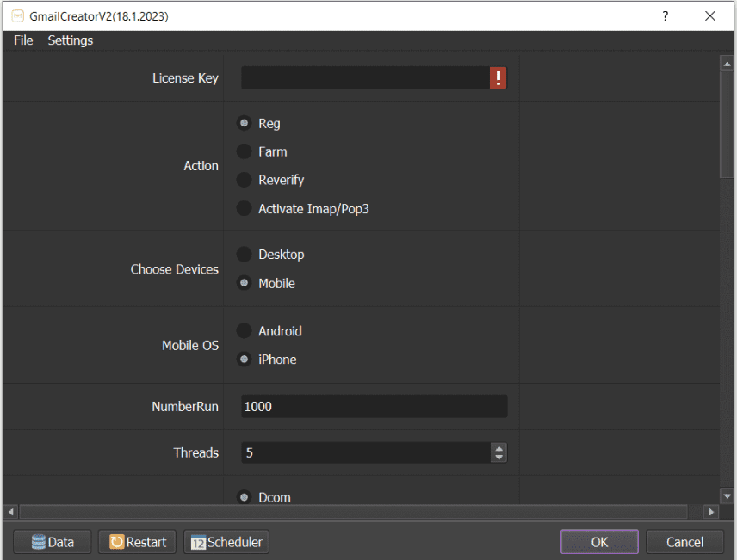Click the question mark help button
This screenshot has height=560, width=737.
pos(665,16)
